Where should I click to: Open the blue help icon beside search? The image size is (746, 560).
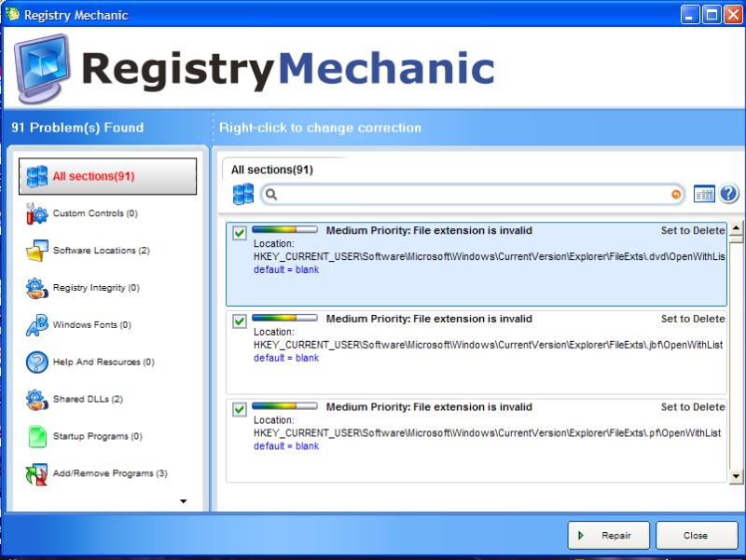tap(728, 194)
